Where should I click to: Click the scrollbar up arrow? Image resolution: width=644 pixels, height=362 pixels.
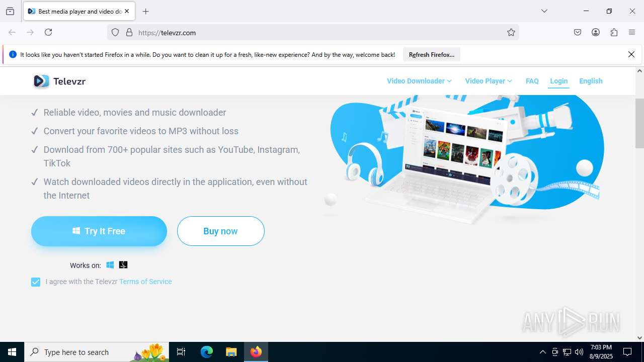(x=639, y=71)
